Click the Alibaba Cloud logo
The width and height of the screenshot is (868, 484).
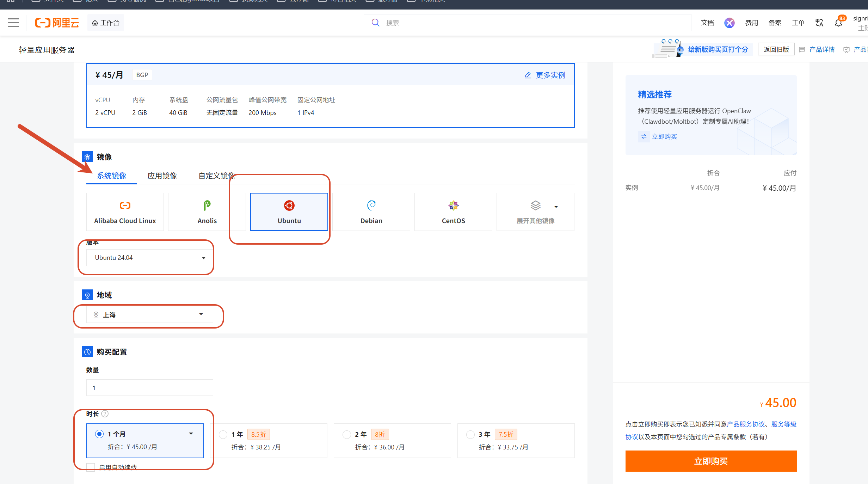coord(57,23)
